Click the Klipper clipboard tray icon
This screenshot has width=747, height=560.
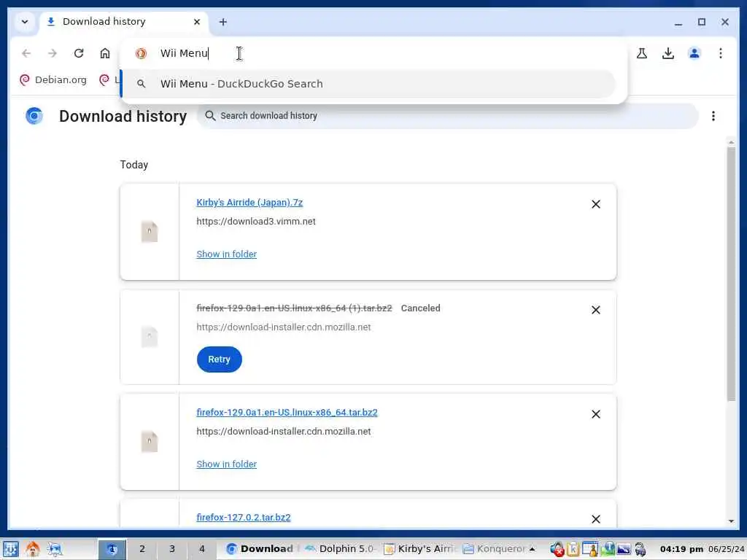573,549
